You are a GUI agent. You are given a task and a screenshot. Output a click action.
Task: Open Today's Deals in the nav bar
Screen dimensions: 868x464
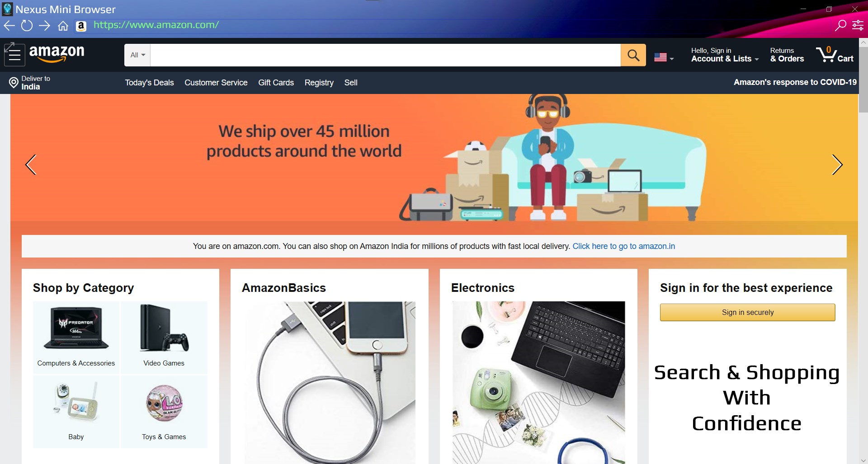(149, 83)
